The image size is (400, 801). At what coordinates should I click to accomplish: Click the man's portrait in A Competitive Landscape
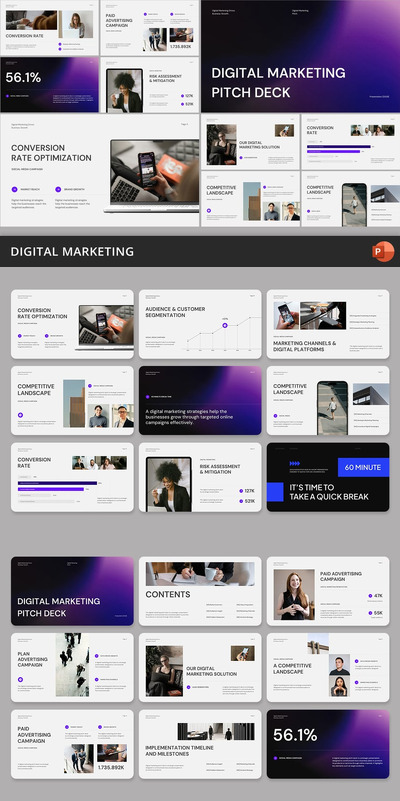[x=339, y=665]
